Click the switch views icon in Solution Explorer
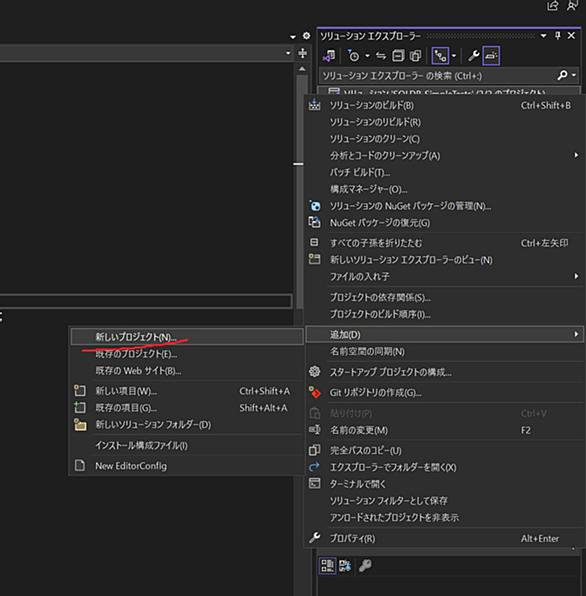This screenshot has width=586, height=596. click(329, 56)
